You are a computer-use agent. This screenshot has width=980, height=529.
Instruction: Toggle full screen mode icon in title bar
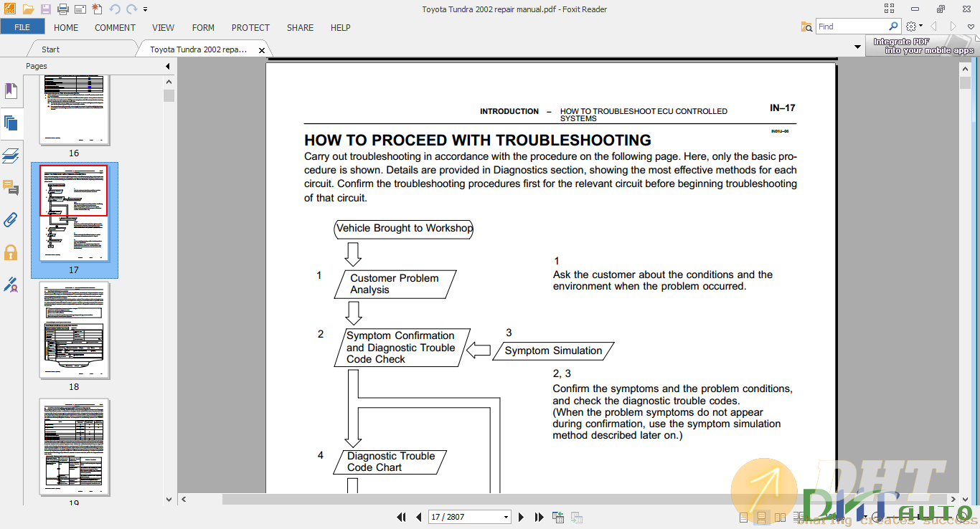[890, 9]
